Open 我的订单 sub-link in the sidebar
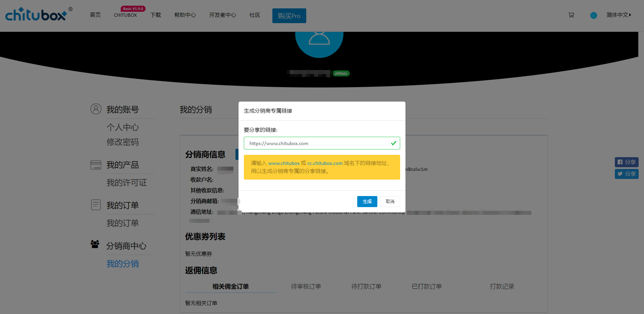The height and width of the screenshot is (314, 644). tap(123, 223)
